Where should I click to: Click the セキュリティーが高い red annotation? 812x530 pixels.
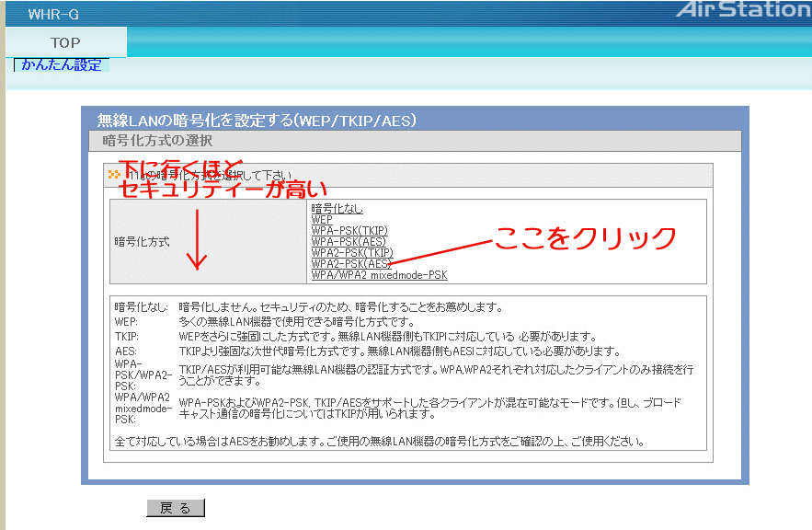coord(223,190)
